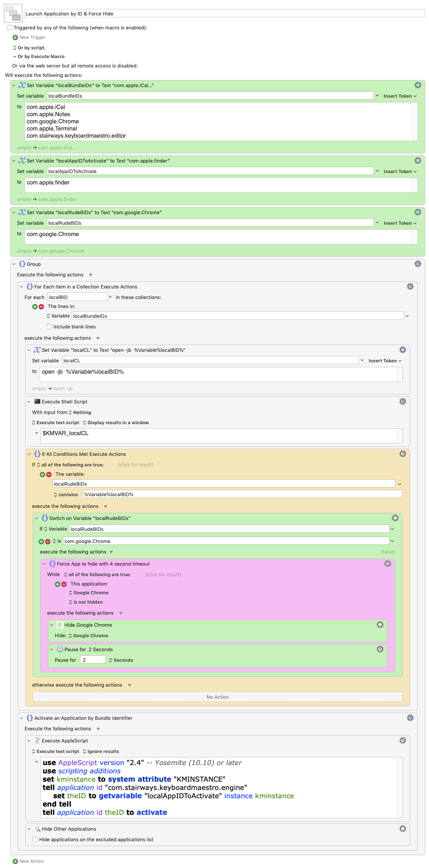429x868 pixels.
Task: Open gear menu for Execute Shell Script action
Action: click(x=402, y=402)
